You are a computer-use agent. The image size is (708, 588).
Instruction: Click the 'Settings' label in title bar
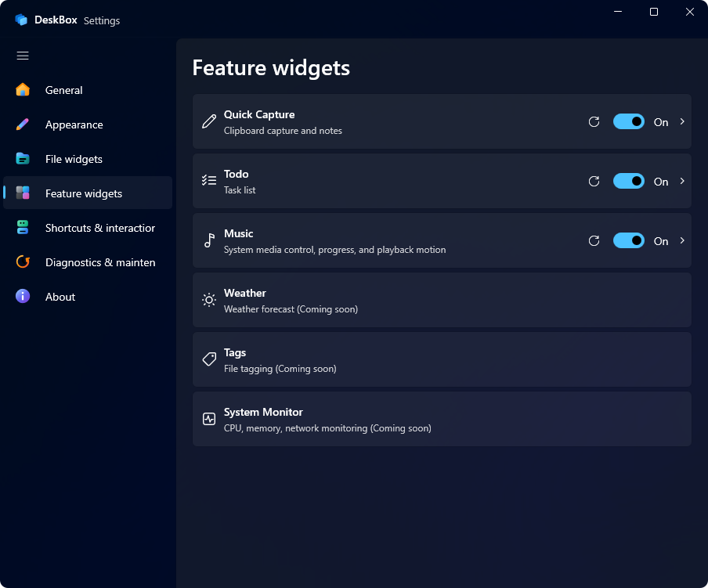tap(102, 21)
